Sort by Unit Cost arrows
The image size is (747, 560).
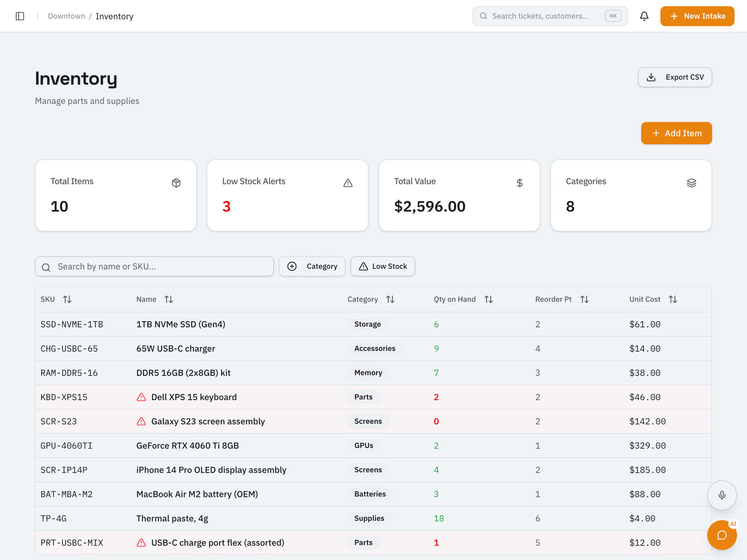pyautogui.click(x=673, y=299)
